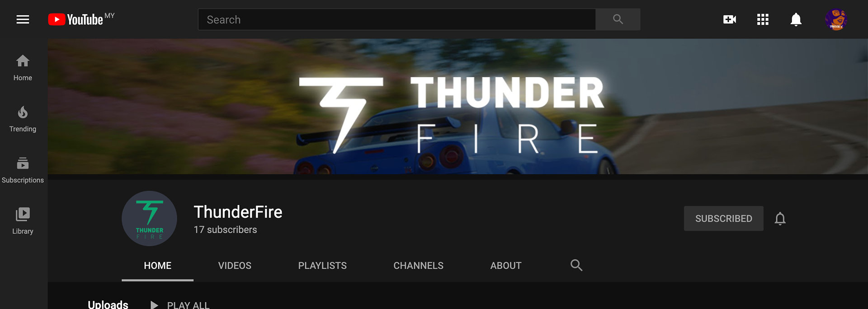Open notifications bell in top bar
This screenshot has height=309, width=868.
[796, 19]
